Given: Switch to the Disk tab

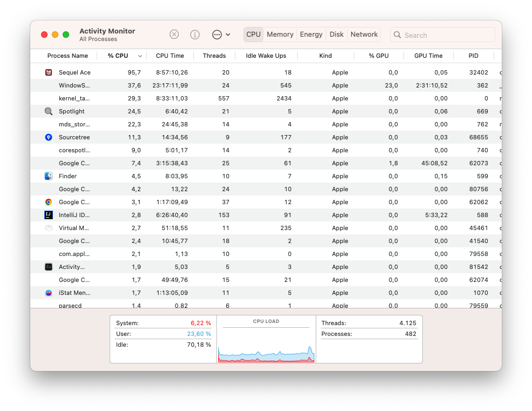Looking at the screenshot, I should click(x=336, y=34).
